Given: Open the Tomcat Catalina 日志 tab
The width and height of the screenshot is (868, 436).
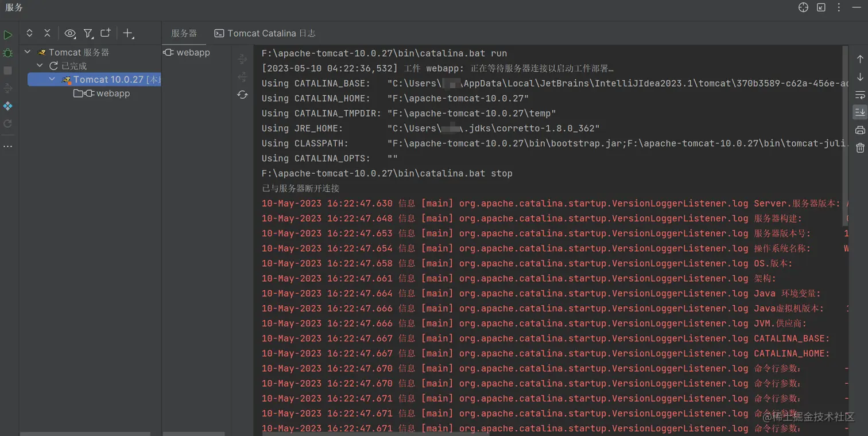Looking at the screenshot, I should [265, 33].
